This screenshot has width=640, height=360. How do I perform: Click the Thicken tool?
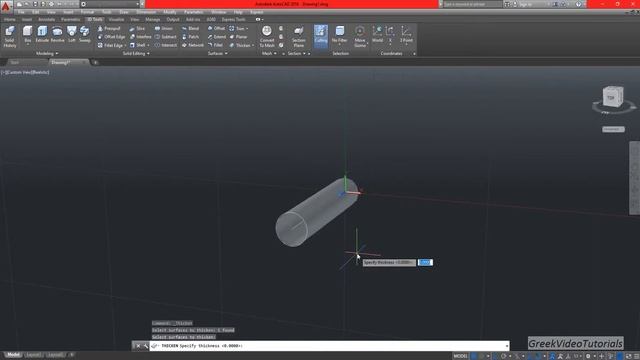(x=241, y=45)
